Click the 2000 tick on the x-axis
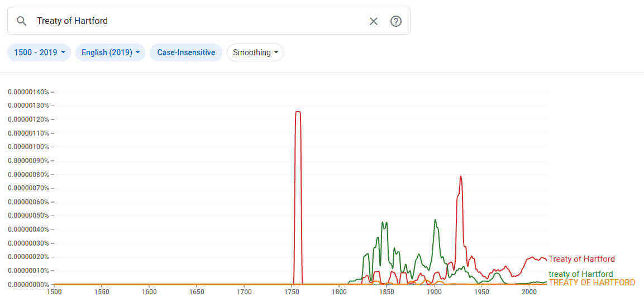644x302 pixels. tap(529, 291)
